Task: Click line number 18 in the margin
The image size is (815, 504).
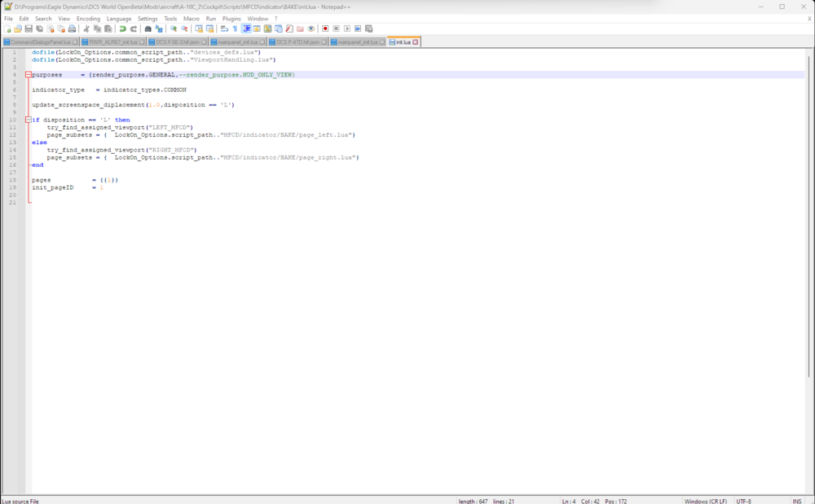Action: 12,180
